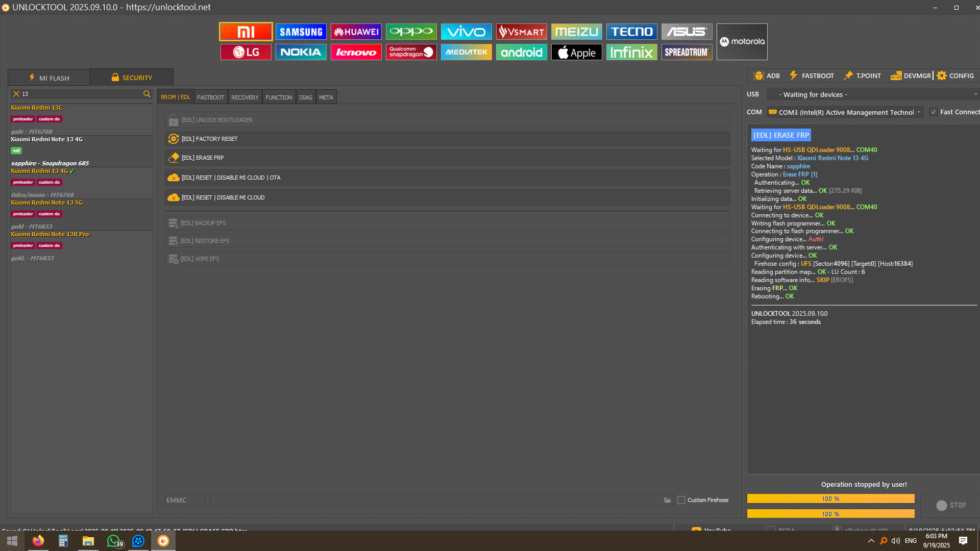Select the MediaTek brand logo
Screen dimensions: 980x551
(x=467, y=52)
